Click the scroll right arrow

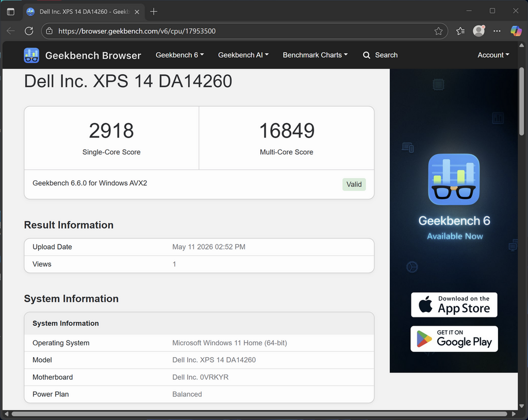tap(514, 414)
